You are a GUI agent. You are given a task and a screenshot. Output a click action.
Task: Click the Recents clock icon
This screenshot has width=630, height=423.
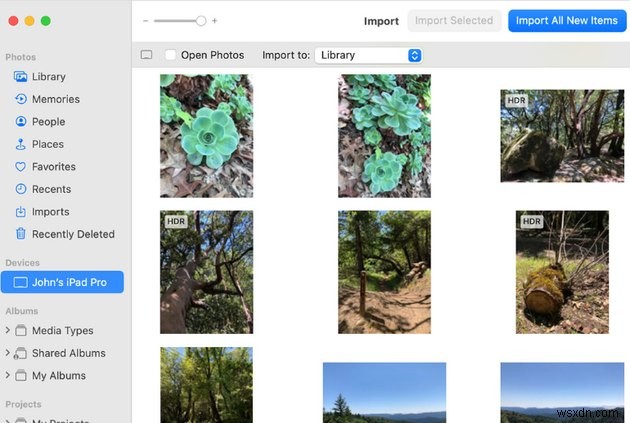[x=20, y=189]
